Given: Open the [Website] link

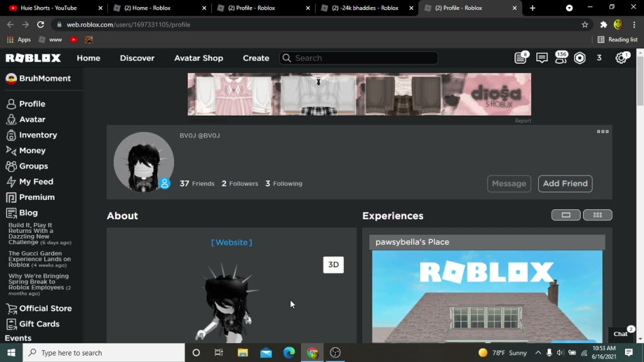Looking at the screenshot, I should 231,242.
